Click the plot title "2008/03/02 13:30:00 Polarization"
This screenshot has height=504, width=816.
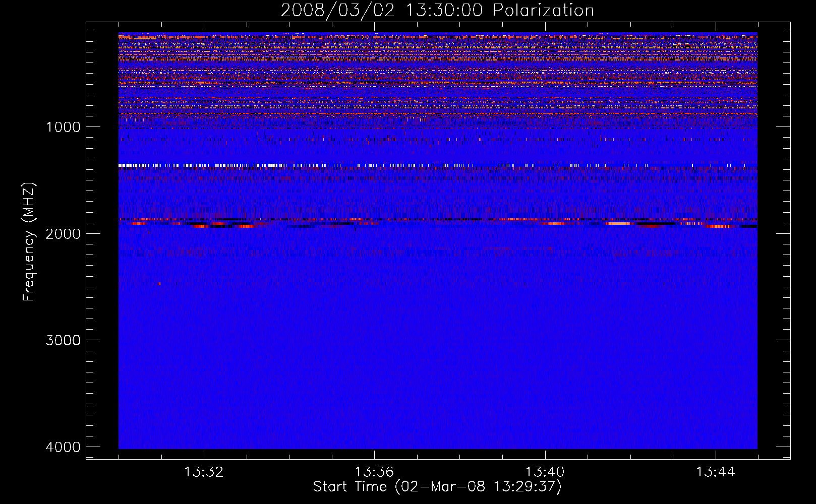(437, 10)
